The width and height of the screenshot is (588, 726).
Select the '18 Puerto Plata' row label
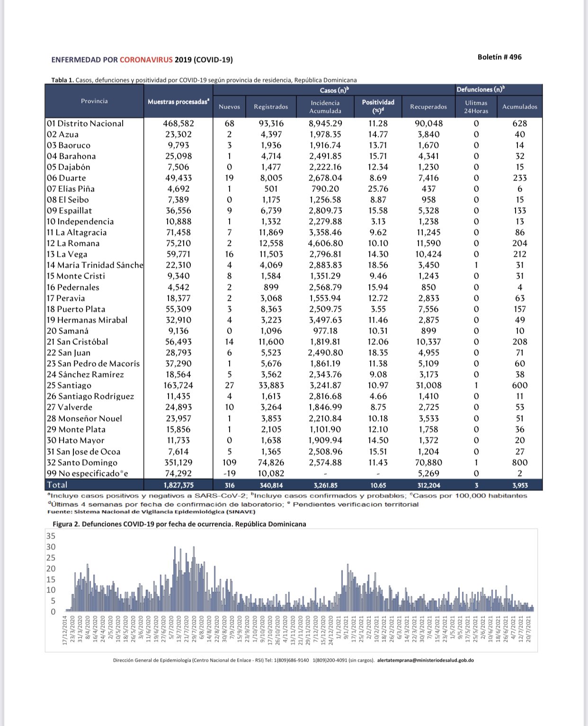click(x=76, y=309)
